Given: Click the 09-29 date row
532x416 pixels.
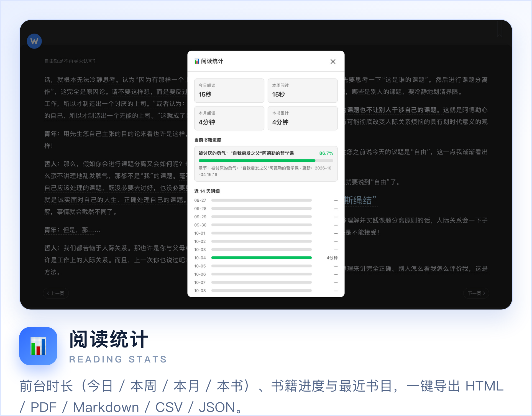Looking at the screenshot, I should (x=266, y=217).
